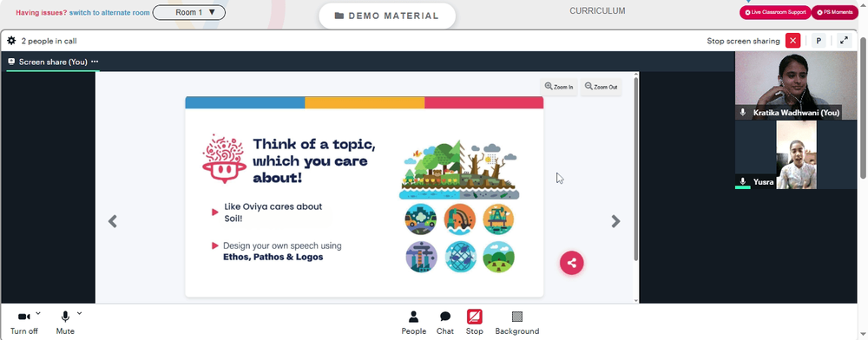
Task: Click the red share floating button
Action: tap(571, 263)
